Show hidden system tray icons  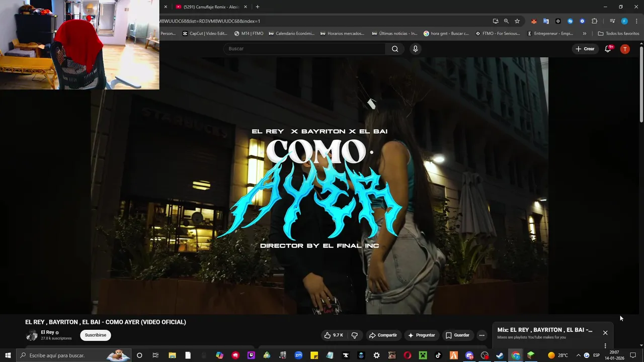click(578, 355)
